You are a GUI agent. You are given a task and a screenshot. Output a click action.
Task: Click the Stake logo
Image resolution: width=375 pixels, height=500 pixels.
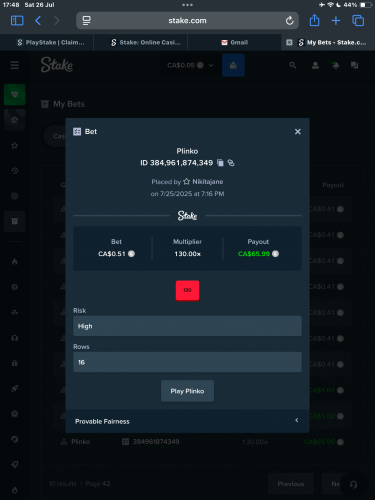coord(57,65)
